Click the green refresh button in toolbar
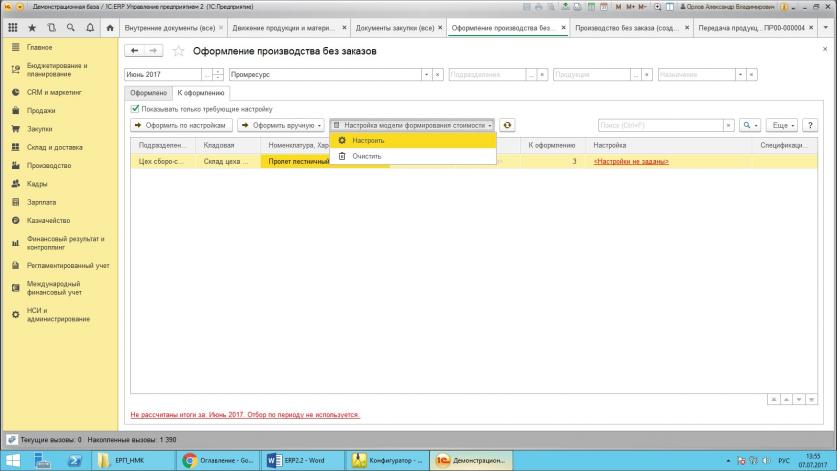 508,125
